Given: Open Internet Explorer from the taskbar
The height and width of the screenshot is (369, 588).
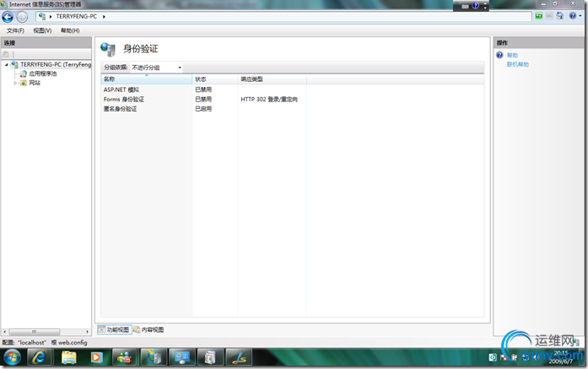Looking at the screenshot, I should point(40,357).
